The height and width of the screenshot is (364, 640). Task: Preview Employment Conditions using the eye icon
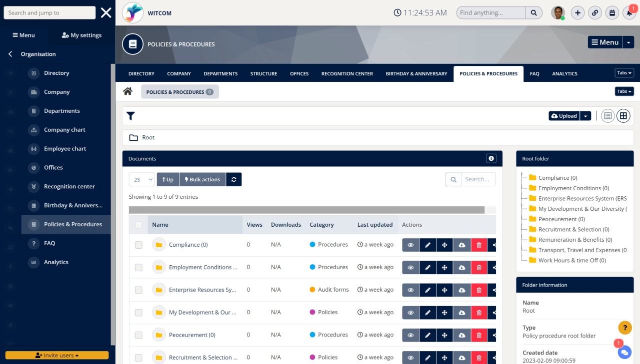point(410,267)
